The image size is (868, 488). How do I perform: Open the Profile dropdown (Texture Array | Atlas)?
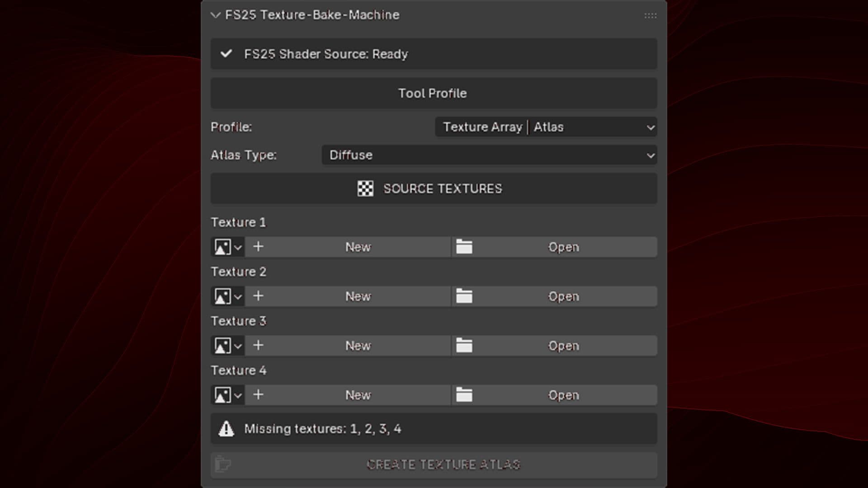pos(546,127)
